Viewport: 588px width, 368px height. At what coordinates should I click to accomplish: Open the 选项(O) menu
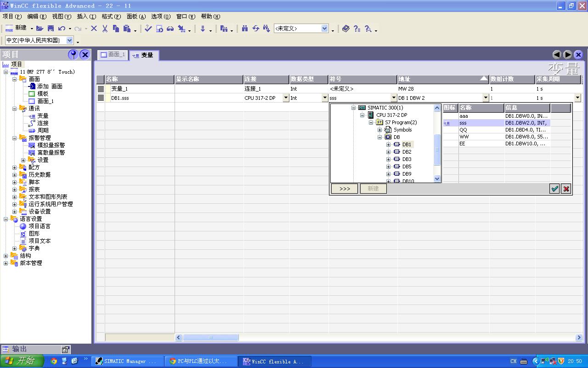pos(161,17)
